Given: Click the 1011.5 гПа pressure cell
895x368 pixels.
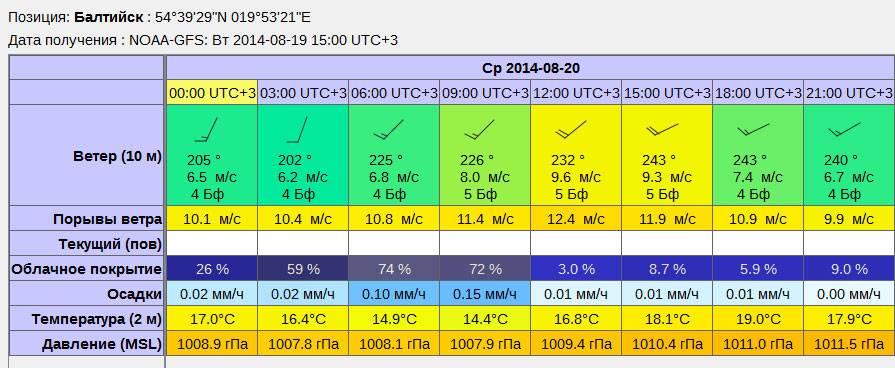Looking at the screenshot, I should coord(849,344).
